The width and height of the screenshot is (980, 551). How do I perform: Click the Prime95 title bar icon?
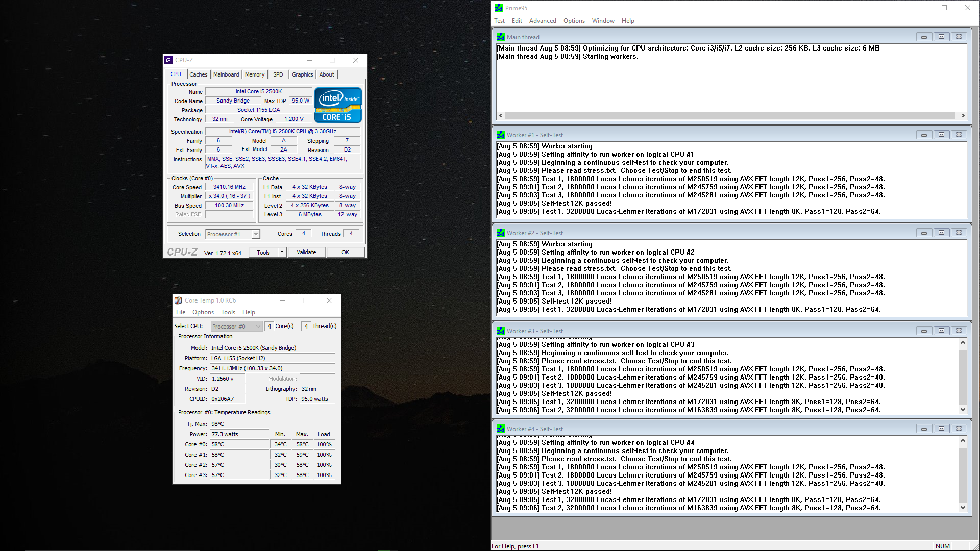coord(499,8)
